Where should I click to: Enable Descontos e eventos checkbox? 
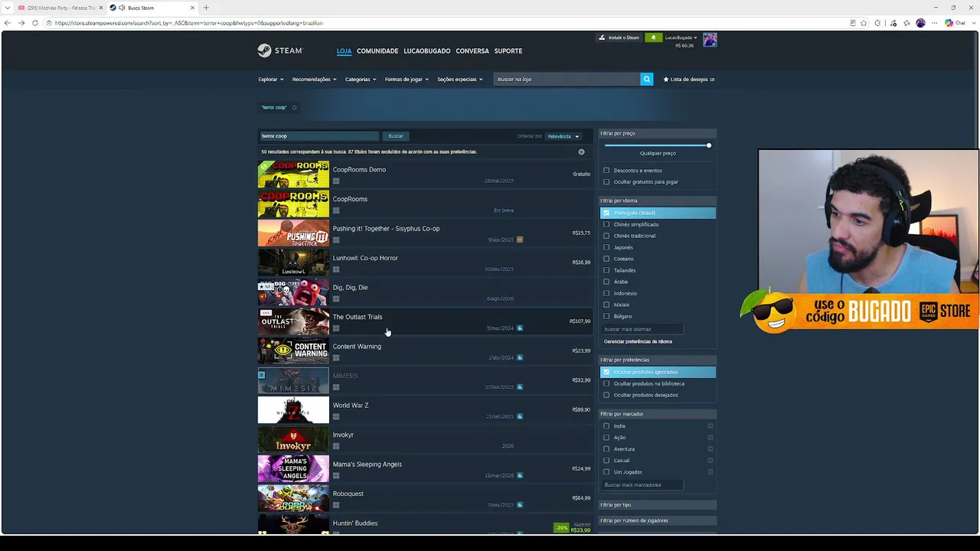[x=606, y=171]
